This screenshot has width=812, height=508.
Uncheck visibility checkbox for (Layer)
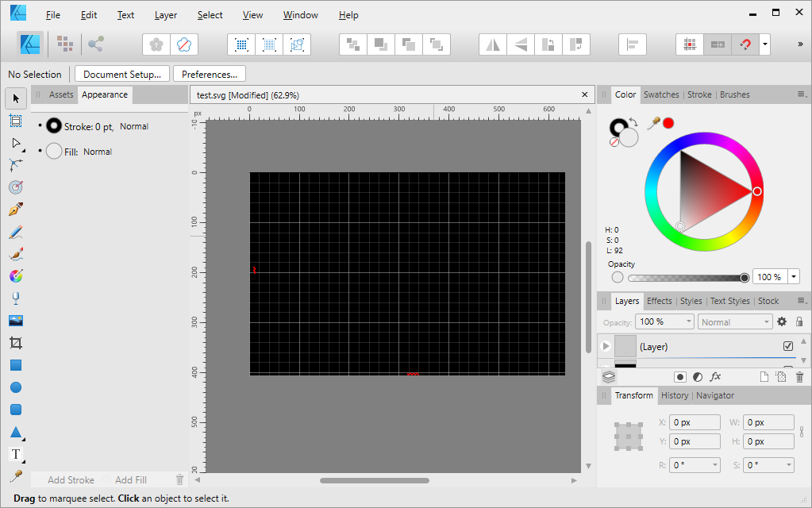pyautogui.click(x=788, y=346)
